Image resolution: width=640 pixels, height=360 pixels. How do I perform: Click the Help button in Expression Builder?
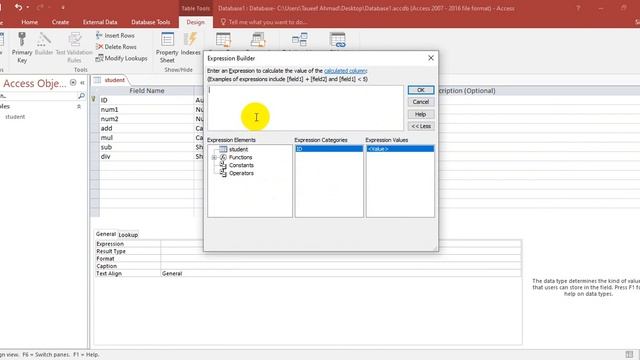tap(421, 114)
